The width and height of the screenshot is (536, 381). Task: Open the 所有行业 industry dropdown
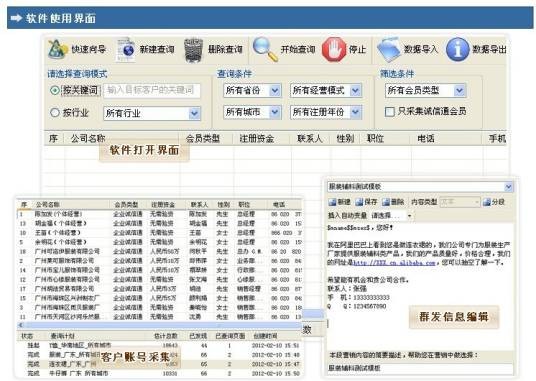152,113
